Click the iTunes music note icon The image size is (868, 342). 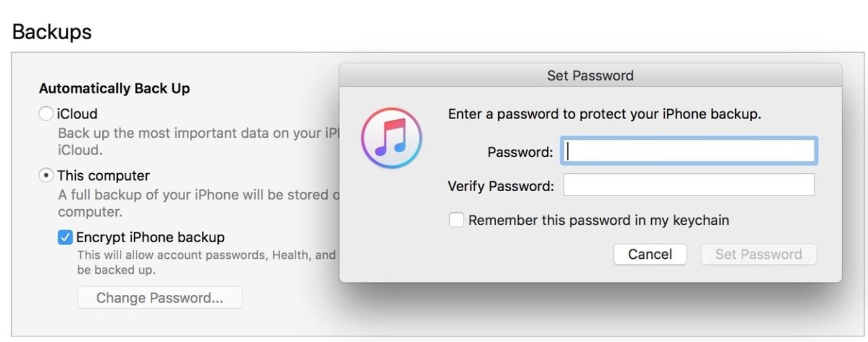pos(391,138)
